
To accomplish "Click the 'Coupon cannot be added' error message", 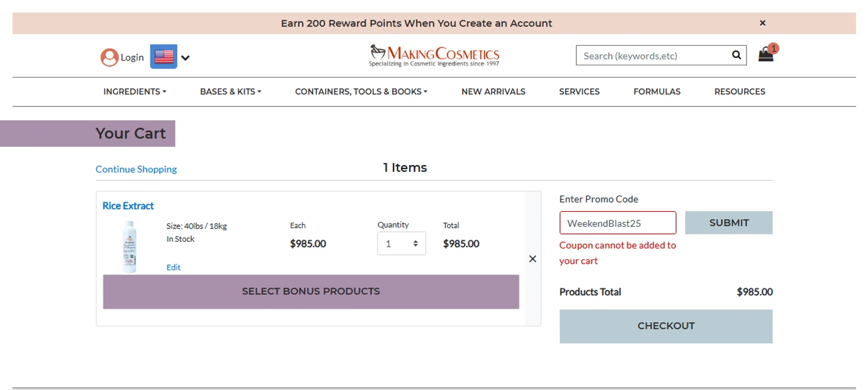I will point(617,253).
